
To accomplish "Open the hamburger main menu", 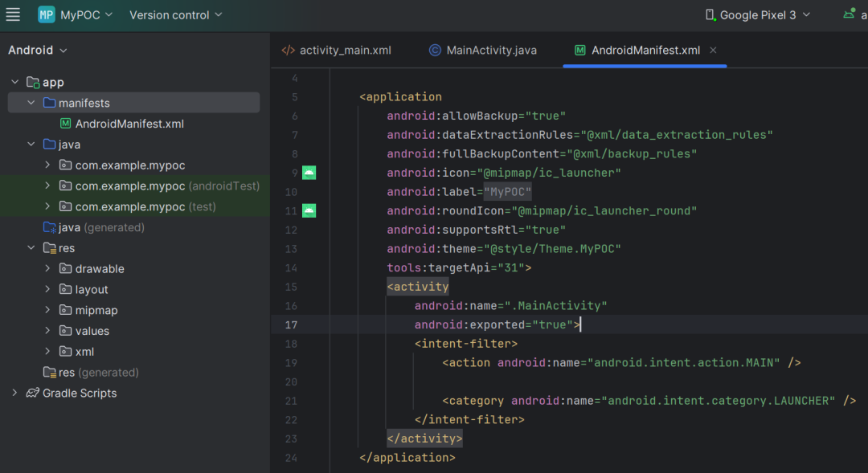I will [13, 15].
